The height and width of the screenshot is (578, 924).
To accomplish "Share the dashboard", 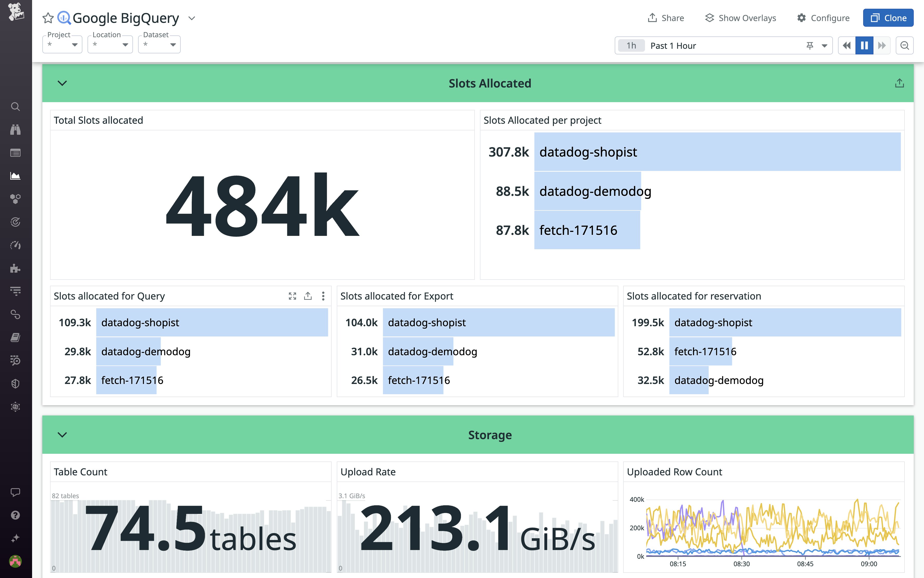I will click(666, 18).
